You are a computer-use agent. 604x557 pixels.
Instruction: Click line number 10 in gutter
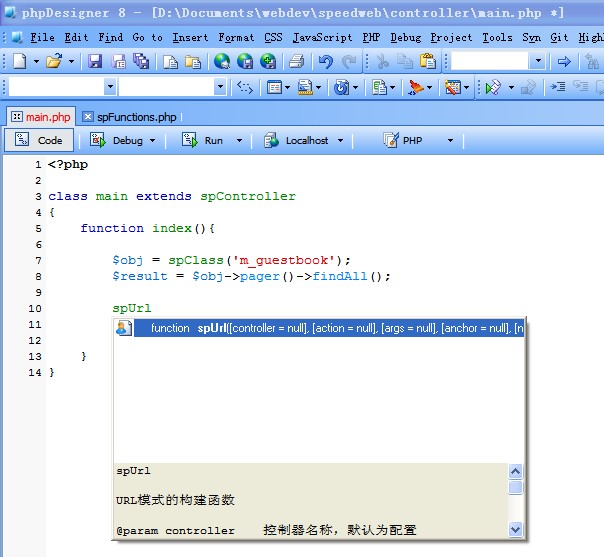point(35,309)
